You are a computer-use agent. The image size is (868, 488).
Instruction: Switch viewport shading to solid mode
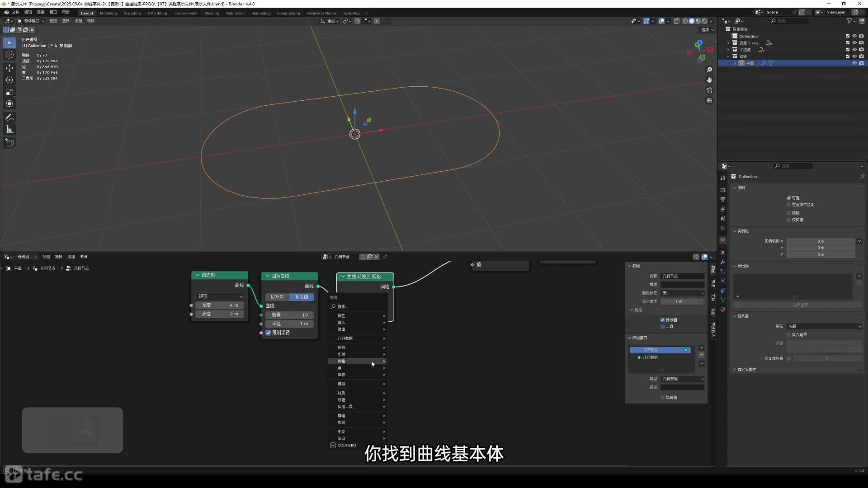(691, 21)
